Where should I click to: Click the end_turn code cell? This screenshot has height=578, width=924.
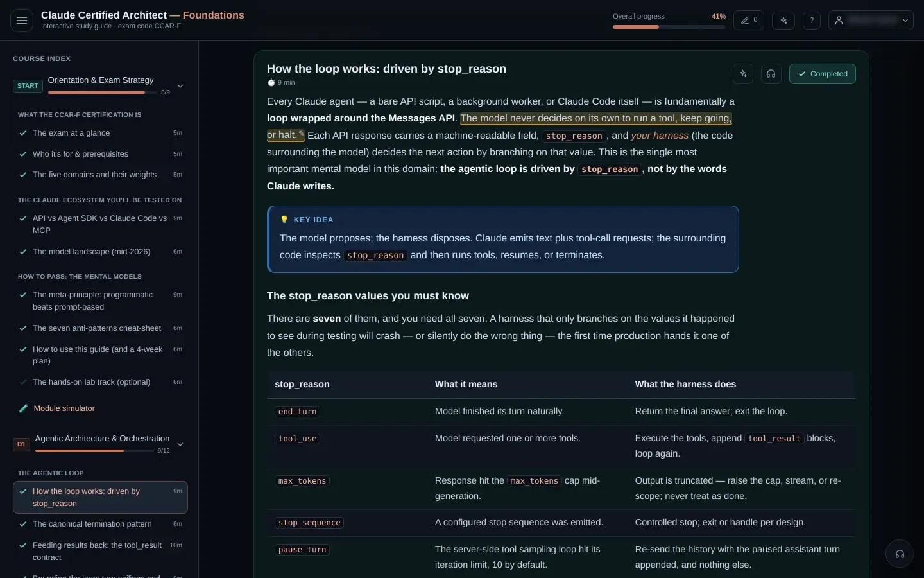pyautogui.click(x=297, y=412)
